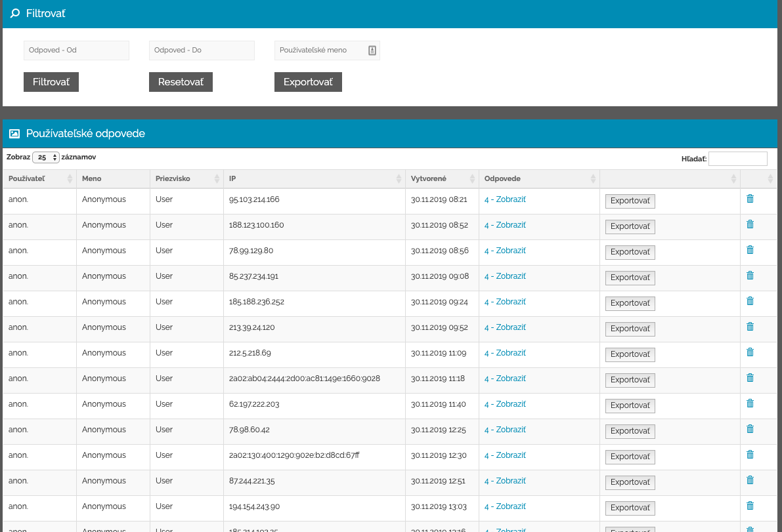Delete the entry with IP 62.197.222.203
This screenshot has width=782, height=532.
click(x=750, y=403)
